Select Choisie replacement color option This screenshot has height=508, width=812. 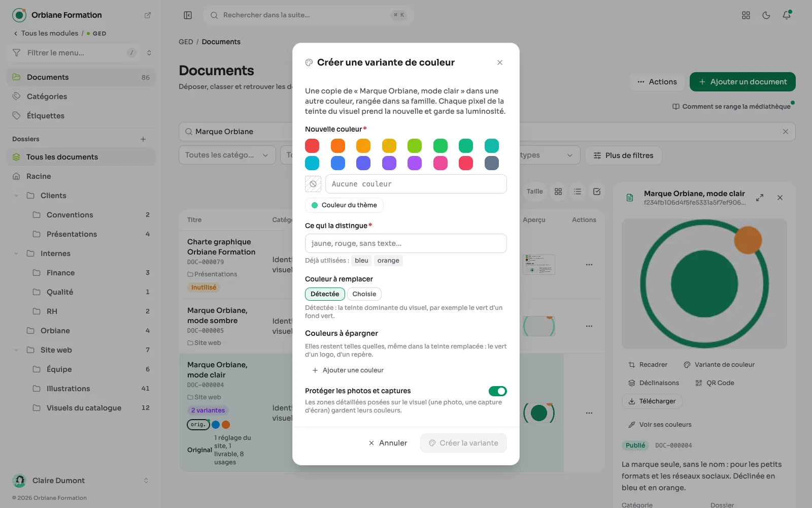(x=364, y=294)
